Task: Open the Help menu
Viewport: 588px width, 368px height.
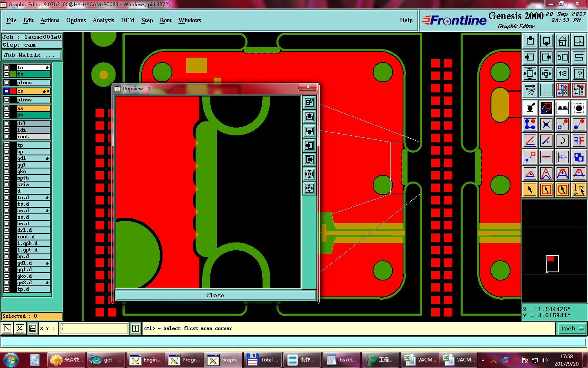Action: (x=406, y=20)
